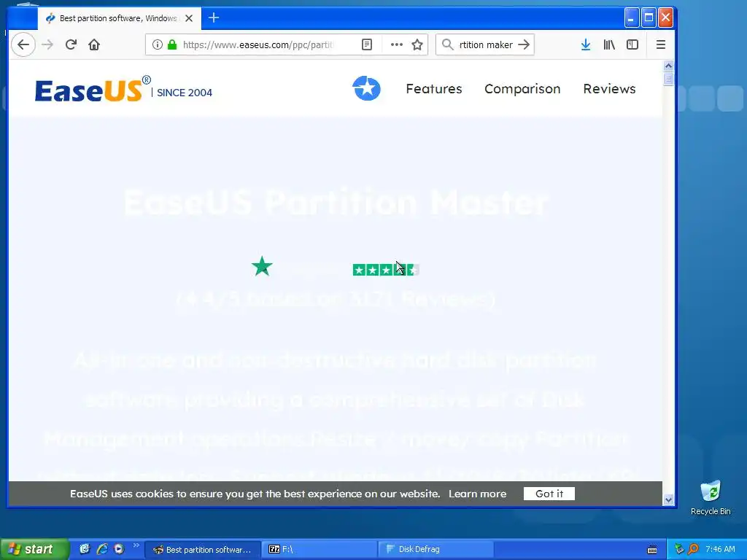Switch to Disk Defrag taskbar window
747x560 pixels.
[436, 549]
